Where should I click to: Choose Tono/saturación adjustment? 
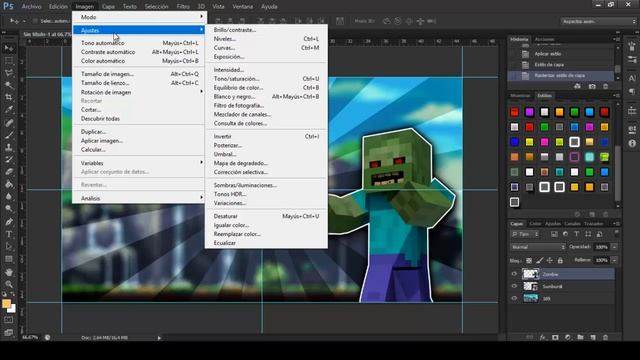click(266, 78)
